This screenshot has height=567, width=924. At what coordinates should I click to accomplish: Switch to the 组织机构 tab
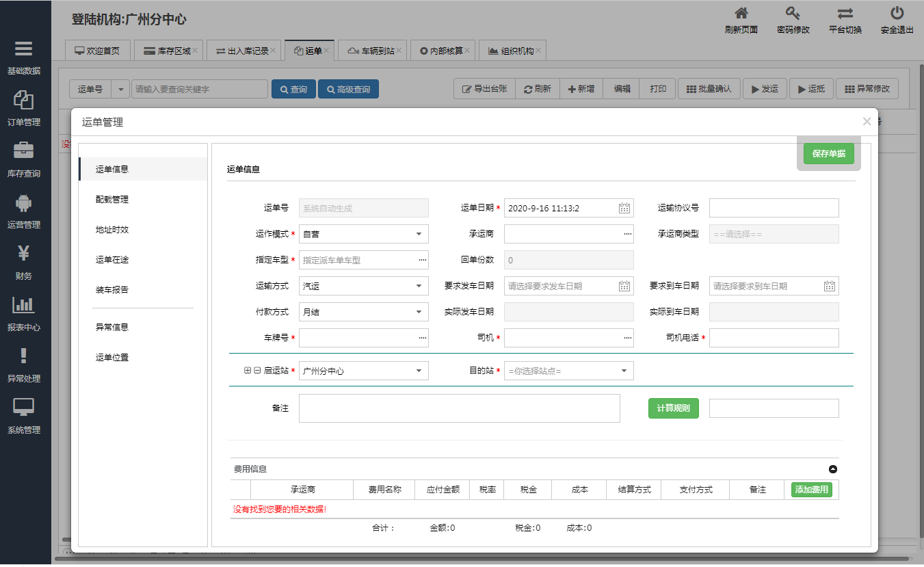[512, 51]
